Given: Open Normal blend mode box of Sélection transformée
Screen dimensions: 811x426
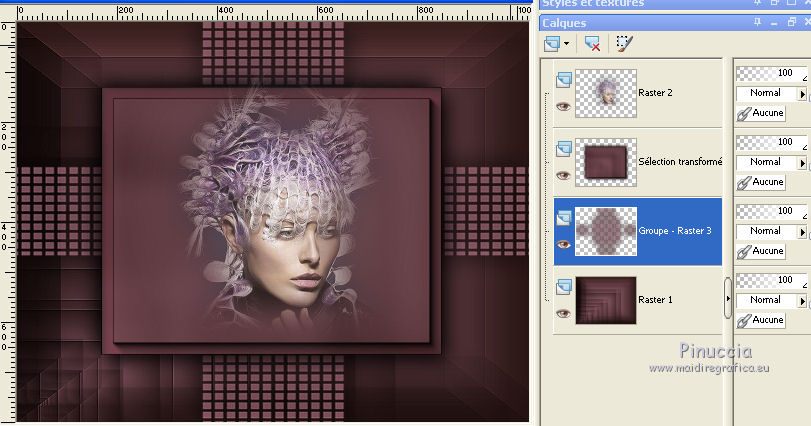Looking at the screenshot, I should [766, 162].
